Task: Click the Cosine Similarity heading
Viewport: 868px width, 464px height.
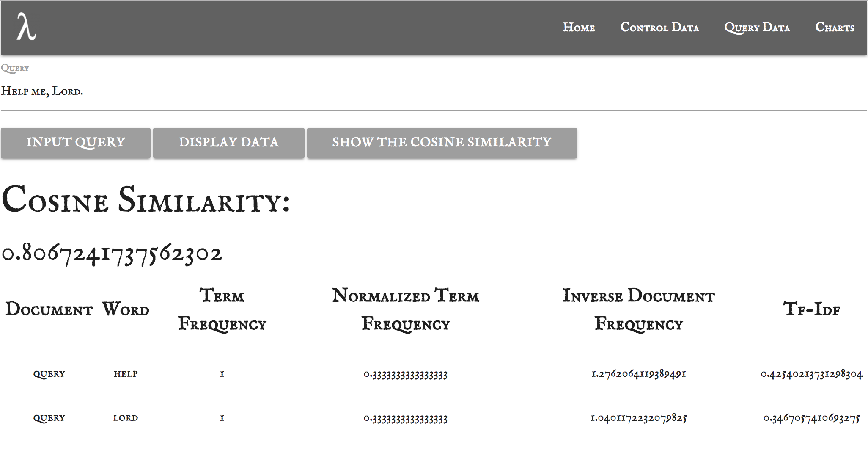Action: click(146, 200)
